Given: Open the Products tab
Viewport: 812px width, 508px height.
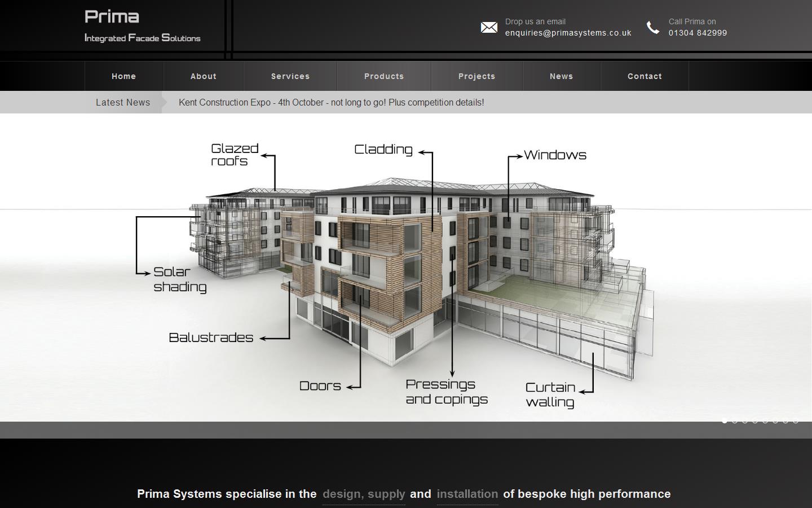Looking at the screenshot, I should pyautogui.click(x=383, y=76).
